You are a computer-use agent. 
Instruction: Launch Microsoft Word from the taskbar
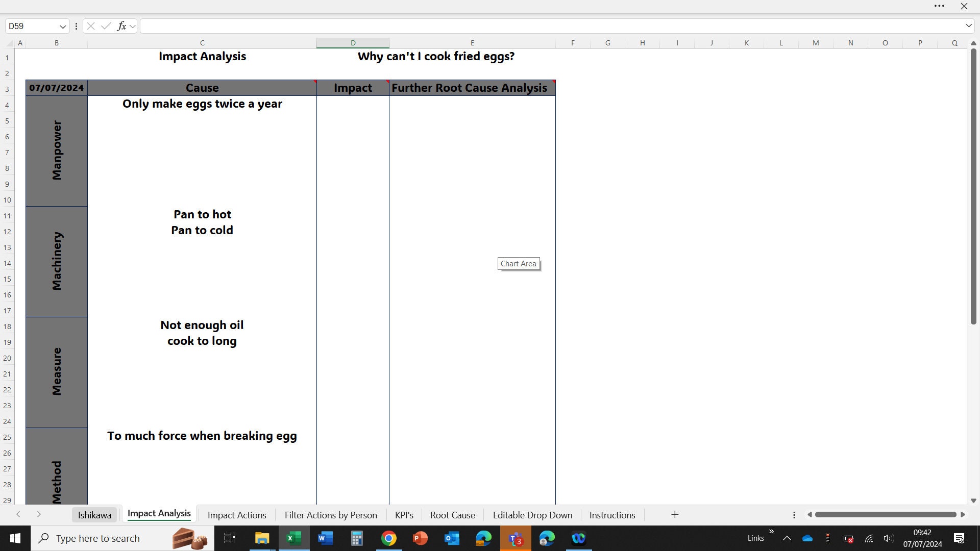pyautogui.click(x=325, y=538)
